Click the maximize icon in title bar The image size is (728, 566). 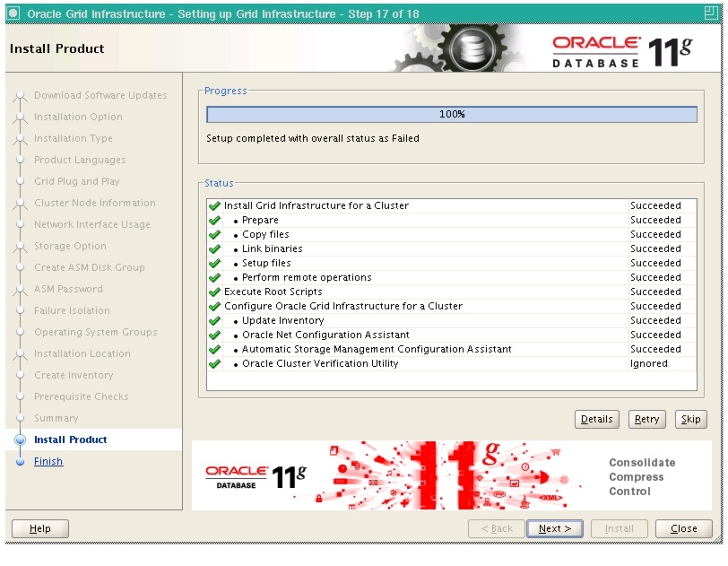[710, 13]
